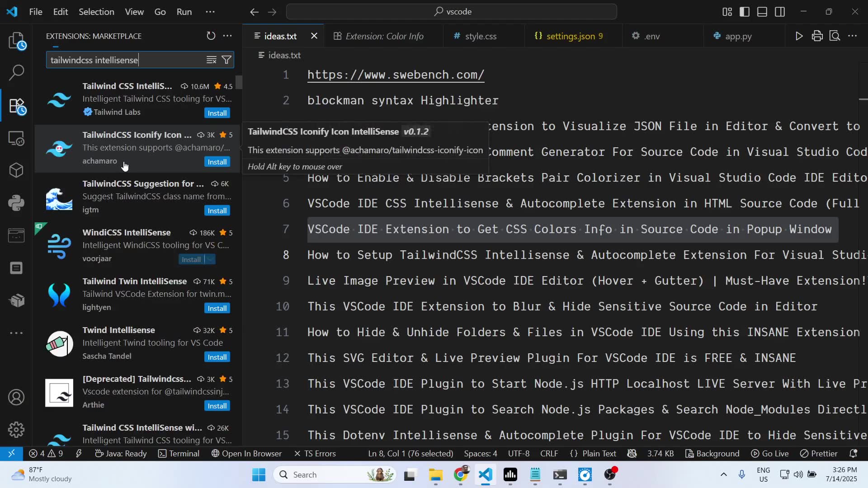Run the file with play icon
This screenshot has height=488, width=868.
tap(799, 36)
